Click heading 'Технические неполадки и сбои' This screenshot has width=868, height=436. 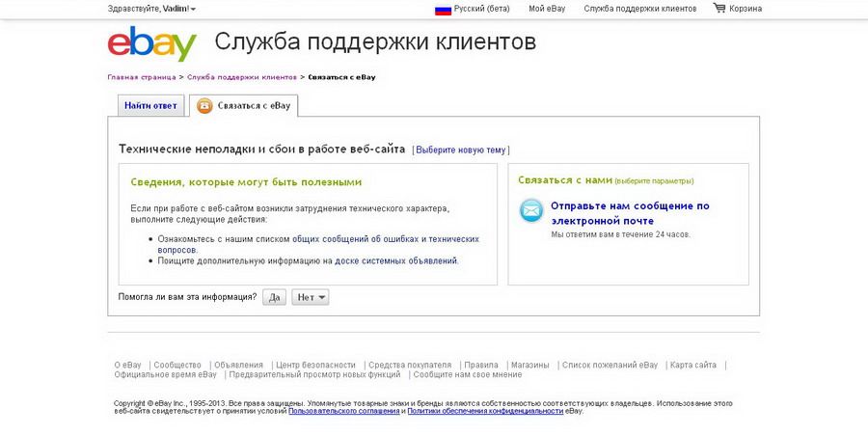click(261, 150)
